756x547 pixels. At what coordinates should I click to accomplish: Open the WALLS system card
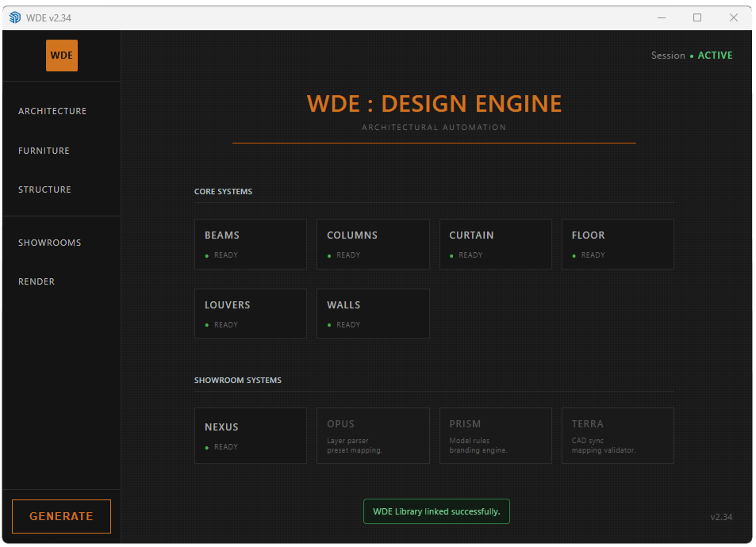coord(373,313)
